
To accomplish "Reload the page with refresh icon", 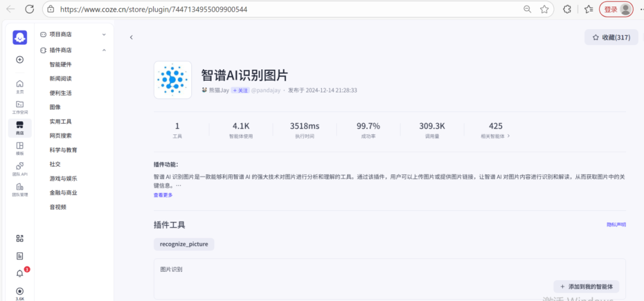I will click(30, 9).
